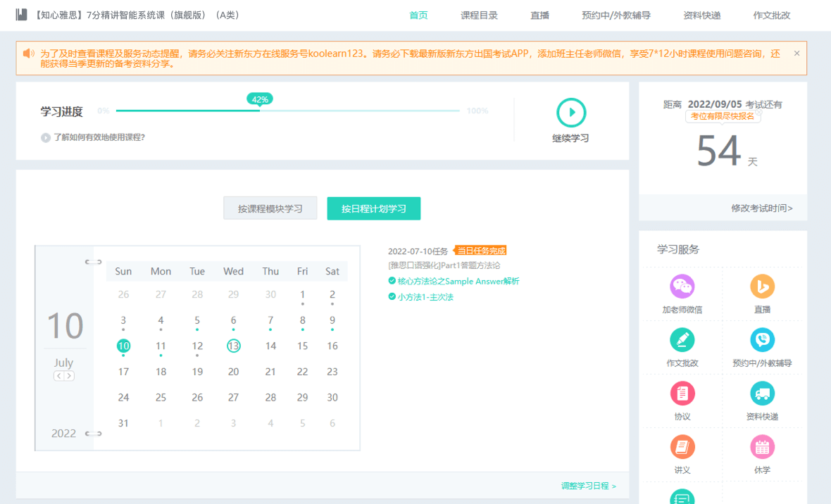Image resolution: width=831 pixels, height=504 pixels.
Task: Click the 预约中/外教辅导 phone icon
Action: click(762, 340)
